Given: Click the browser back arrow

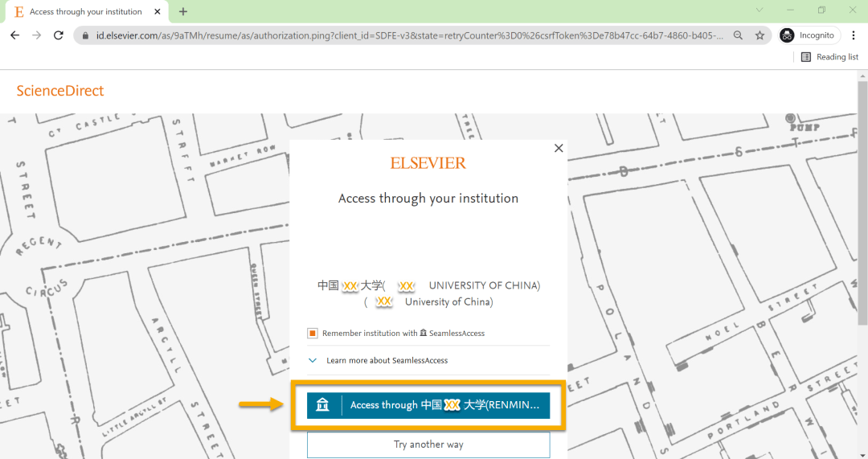Looking at the screenshot, I should 14,35.
